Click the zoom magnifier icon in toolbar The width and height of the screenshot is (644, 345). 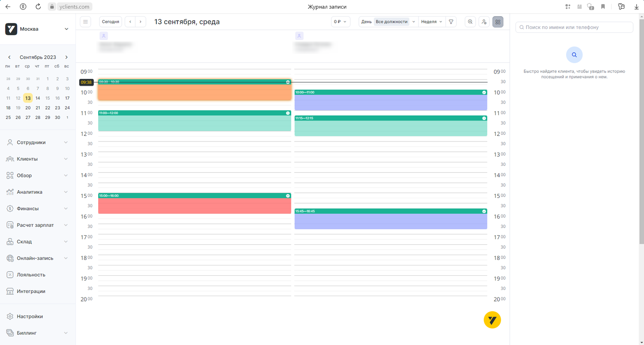click(470, 22)
